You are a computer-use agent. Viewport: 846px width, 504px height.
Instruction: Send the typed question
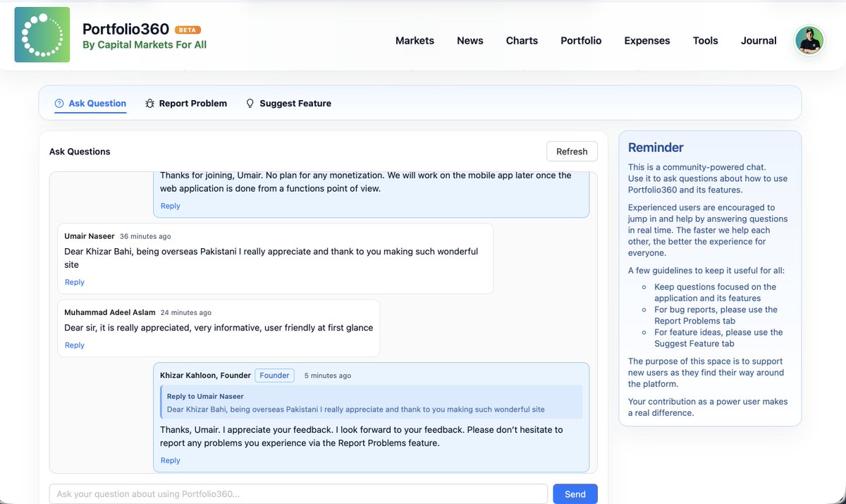(x=575, y=494)
